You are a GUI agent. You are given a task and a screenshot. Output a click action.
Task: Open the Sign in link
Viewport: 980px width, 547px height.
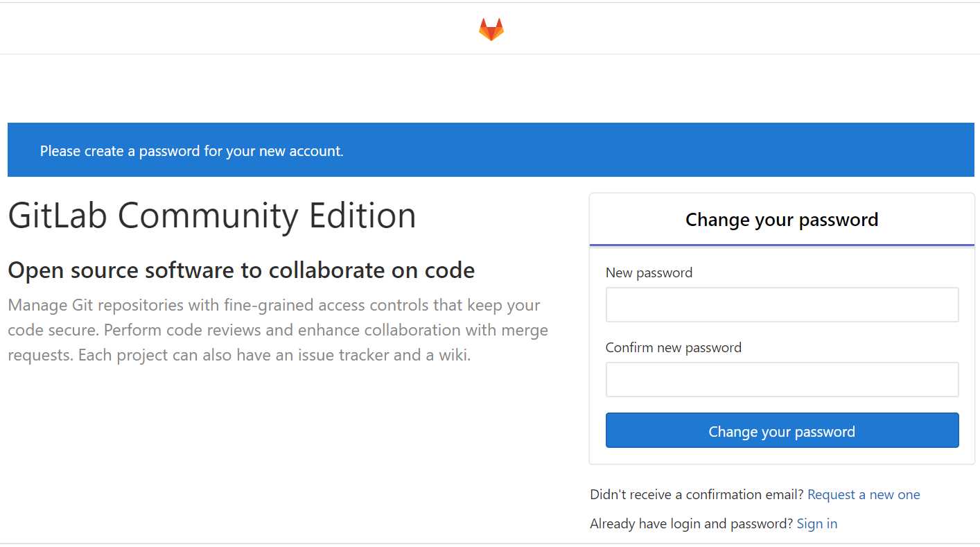click(817, 523)
